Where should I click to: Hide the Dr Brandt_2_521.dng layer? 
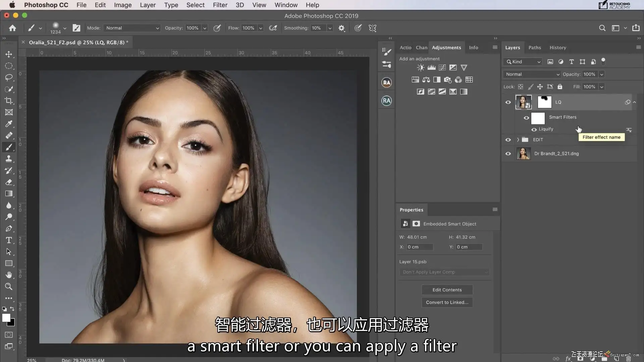click(x=508, y=154)
